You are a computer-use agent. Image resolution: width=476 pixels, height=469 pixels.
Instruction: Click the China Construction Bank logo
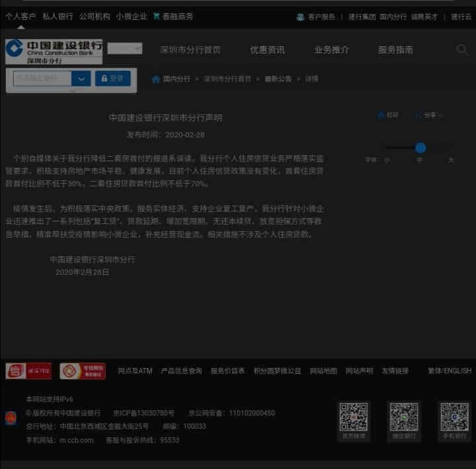click(54, 52)
